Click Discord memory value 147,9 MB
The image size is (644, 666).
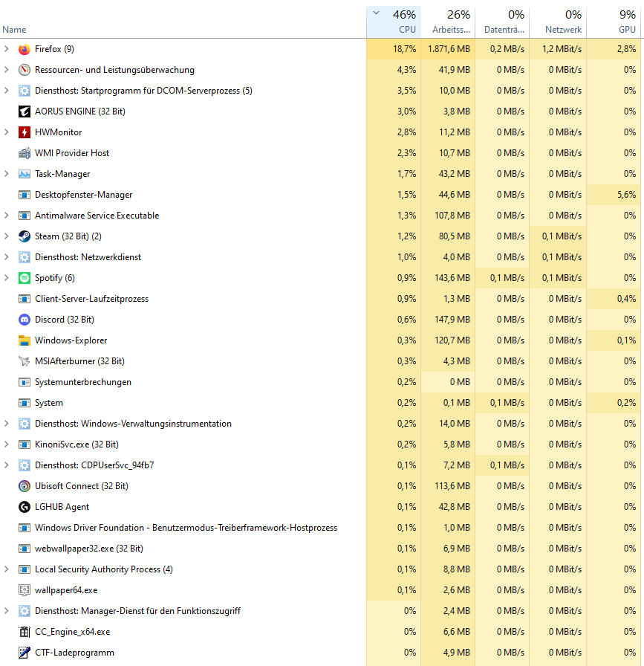[x=452, y=320]
